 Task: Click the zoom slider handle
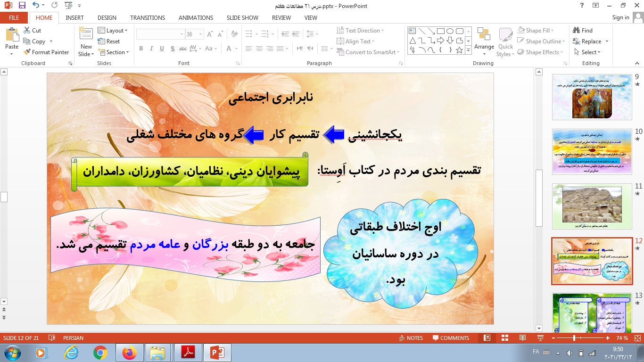pyautogui.click(x=574, y=338)
